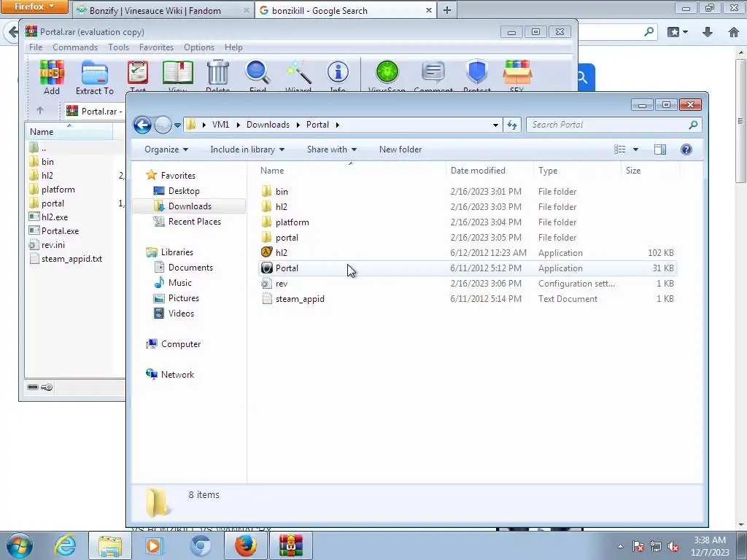Image resolution: width=747 pixels, height=560 pixels.
Task: Launch Internet Explorer from the taskbar
Action: point(65,545)
